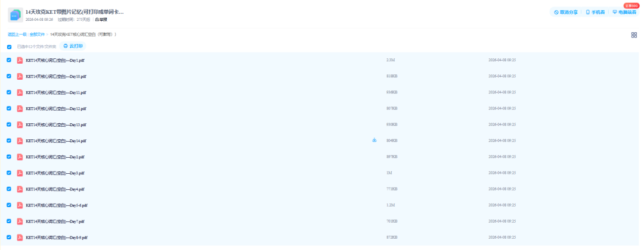Viewport: 644px width, 250px height.
Task: Click the 701KB size value
Action: click(x=392, y=221)
